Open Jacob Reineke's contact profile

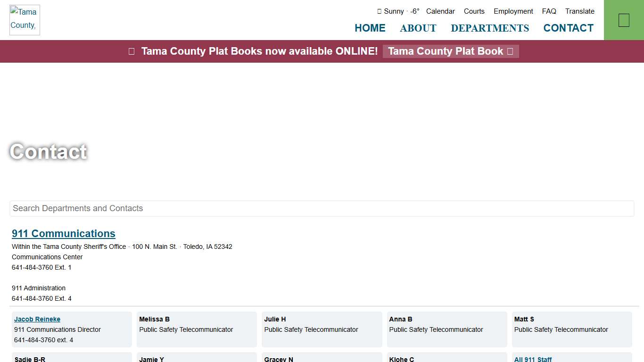[x=37, y=319]
